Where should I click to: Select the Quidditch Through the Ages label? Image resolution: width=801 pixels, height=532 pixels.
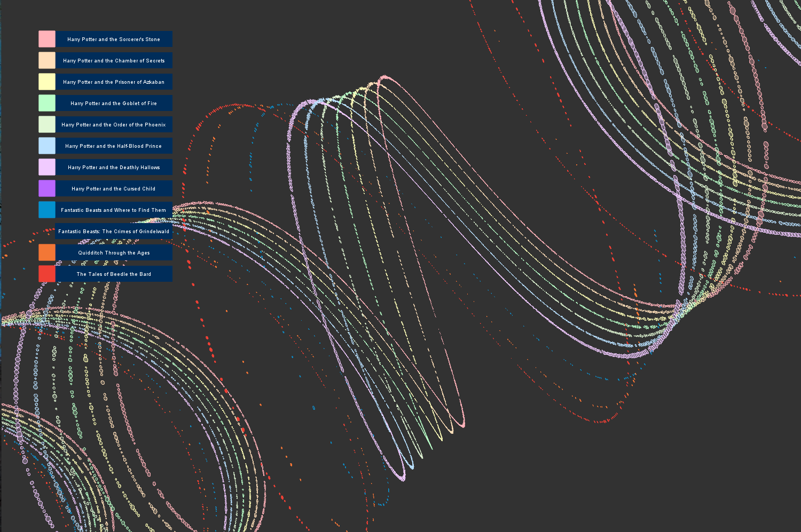coord(114,252)
